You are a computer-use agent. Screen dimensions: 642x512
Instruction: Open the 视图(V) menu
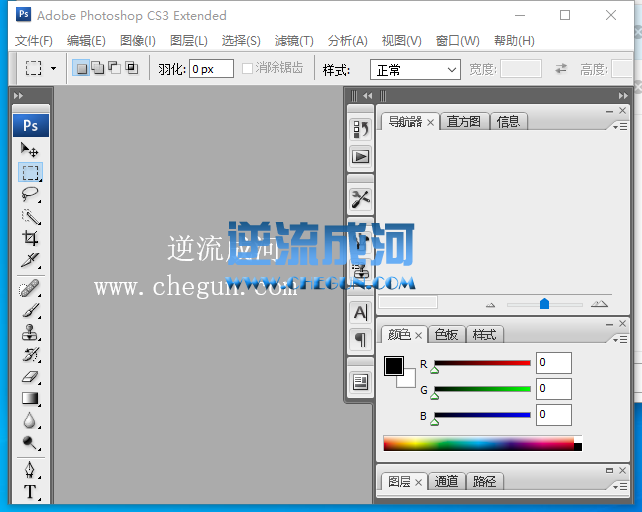(x=401, y=41)
